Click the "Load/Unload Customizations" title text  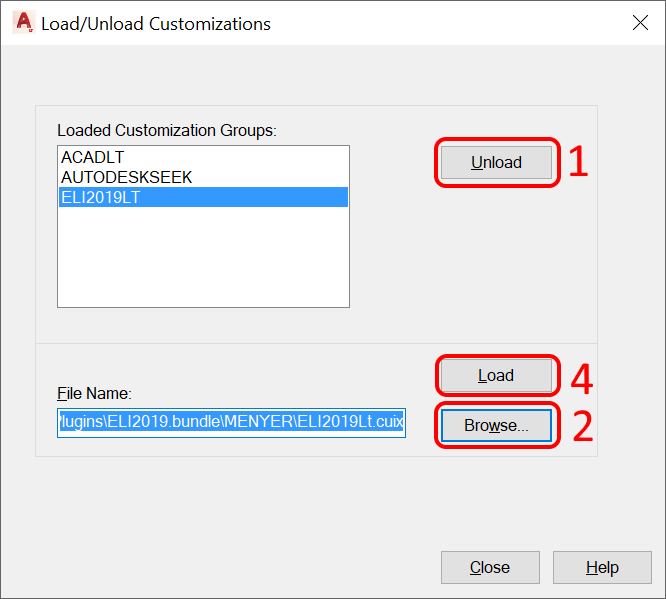coord(156,23)
